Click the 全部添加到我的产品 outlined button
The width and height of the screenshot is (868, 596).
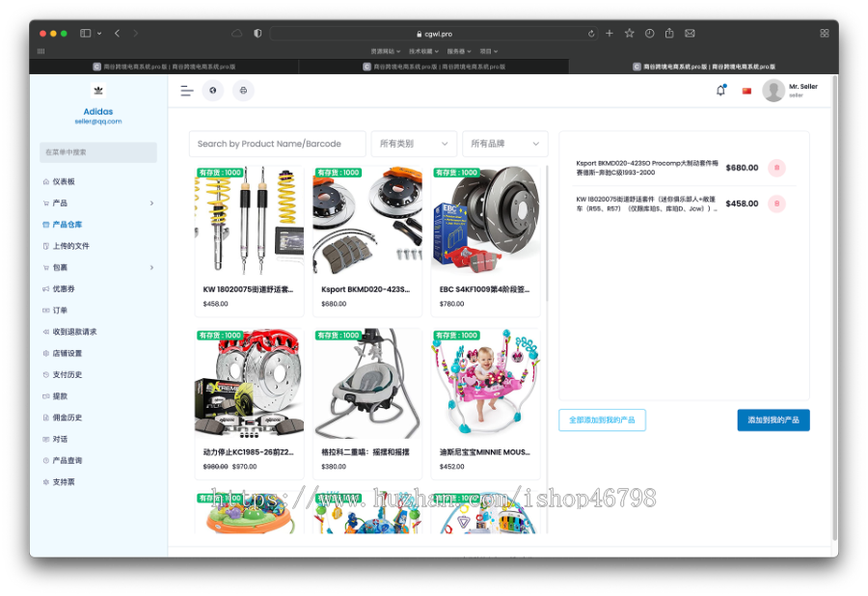click(x=602, y=420)
